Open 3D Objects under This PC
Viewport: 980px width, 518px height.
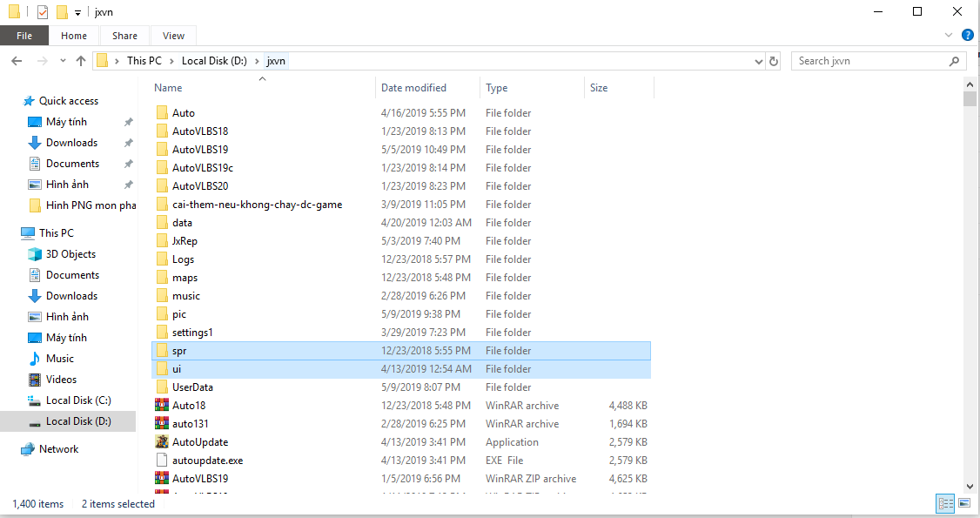(x=70, y=253)
